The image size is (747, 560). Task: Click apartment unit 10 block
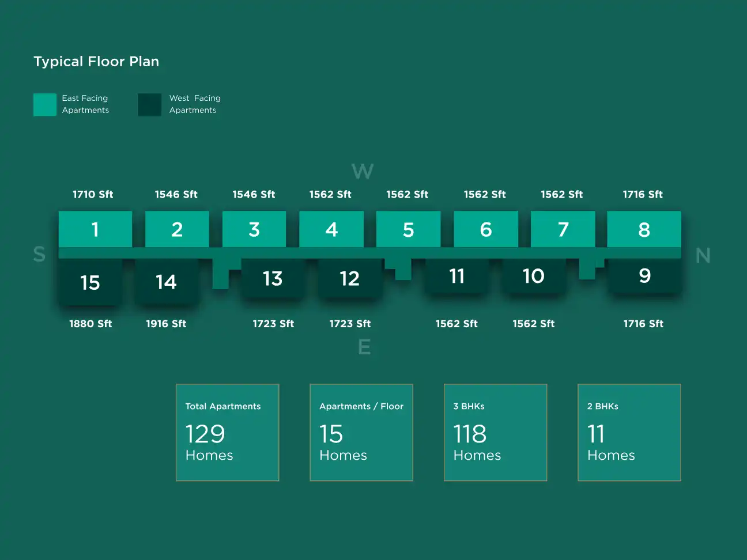[533, 277]
